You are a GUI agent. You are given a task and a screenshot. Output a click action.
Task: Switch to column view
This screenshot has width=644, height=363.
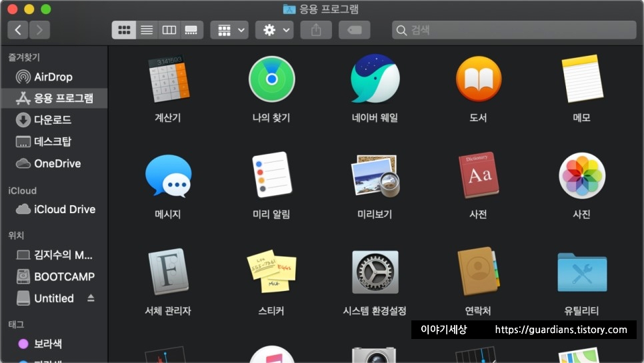[169, 30]
